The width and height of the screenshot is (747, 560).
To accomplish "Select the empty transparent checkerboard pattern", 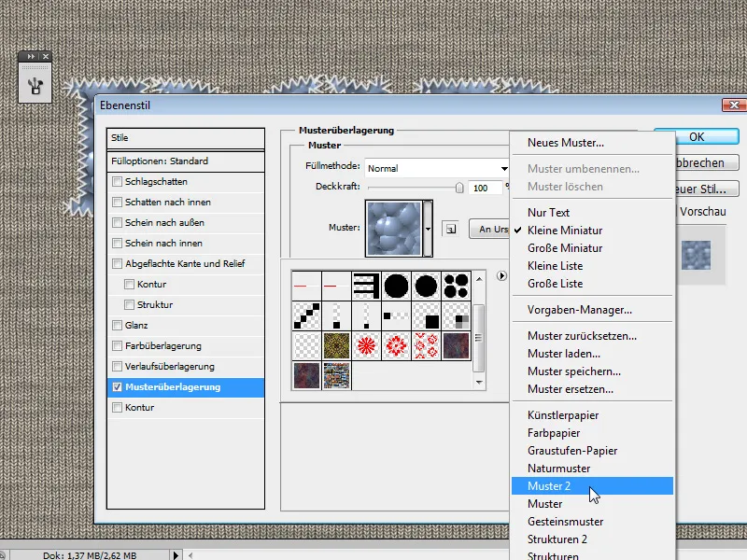I will click(306, 345).
